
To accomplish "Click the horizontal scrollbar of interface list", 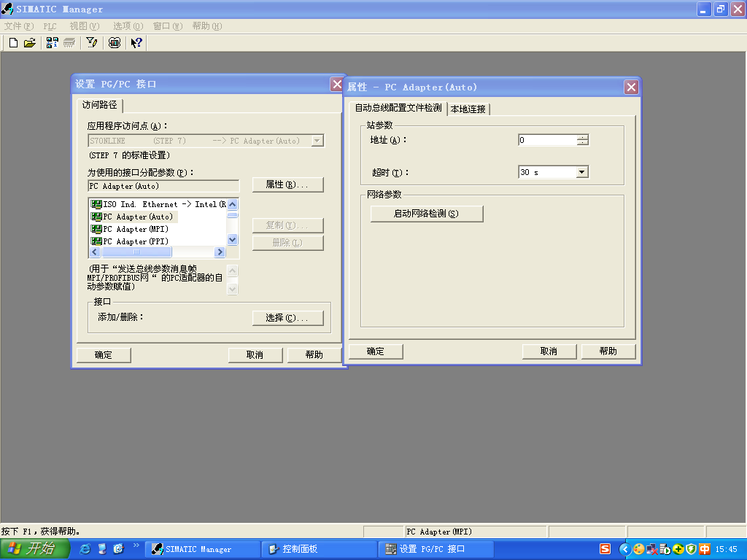I will (157, 252).
